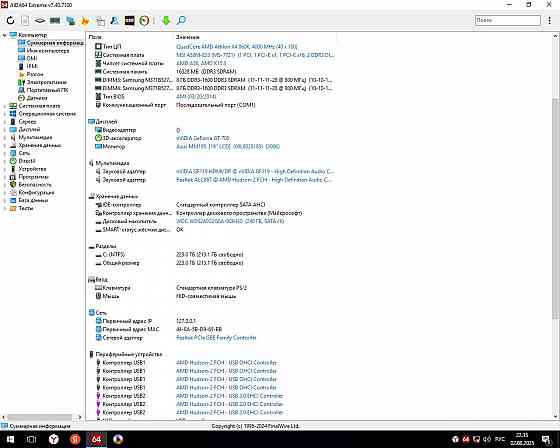The height and width of the screenshot is (448, 560).
Task: Open the QuadCore AMD Athlon CPU link
Action: [x=236, y=47]
